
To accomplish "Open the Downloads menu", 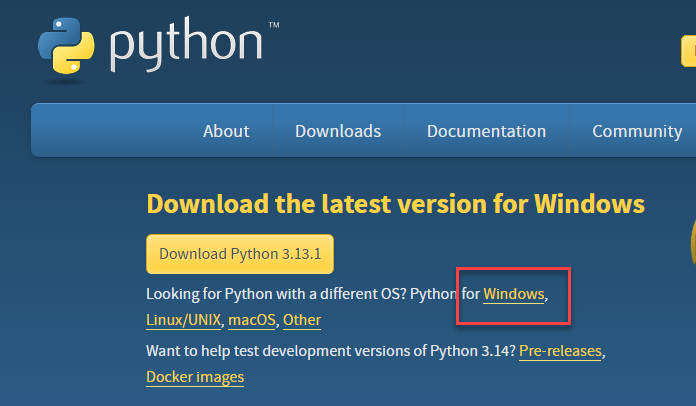I will (338, 131).
